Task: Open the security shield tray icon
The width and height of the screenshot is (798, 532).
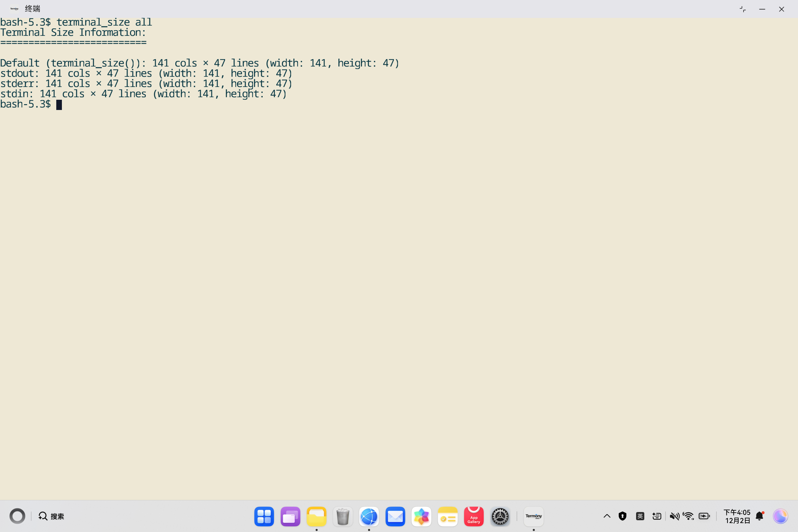Action: click(x=622, y=516)
